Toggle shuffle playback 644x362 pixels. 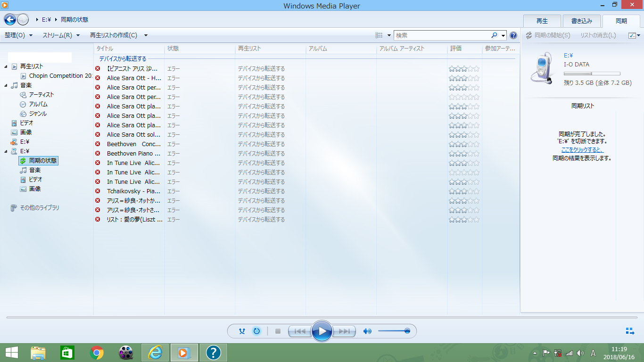click(242, 331)
